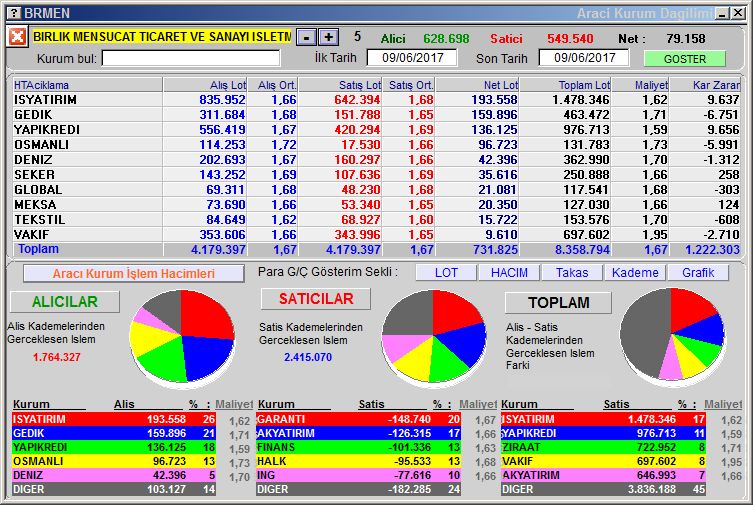Select the YAPIKREDI row in the table
Screen dimensions: 753x505
(x=376, y=130)
